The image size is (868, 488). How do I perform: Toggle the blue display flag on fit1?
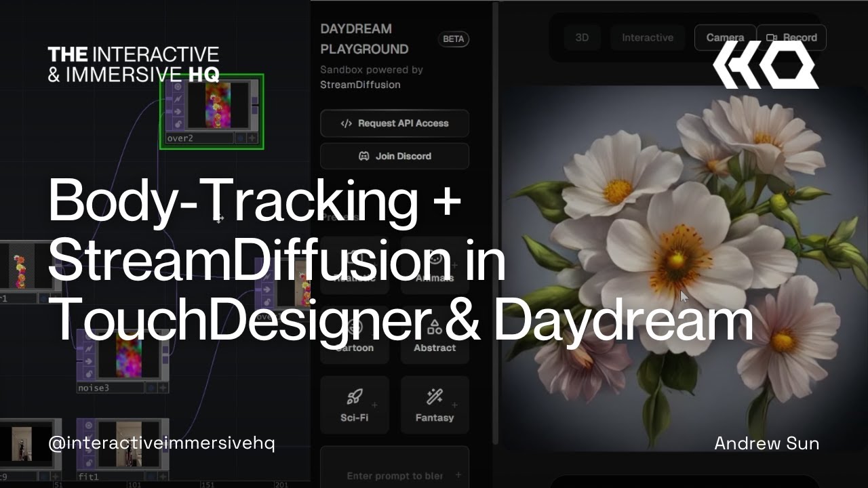click(x=151, y=476)
